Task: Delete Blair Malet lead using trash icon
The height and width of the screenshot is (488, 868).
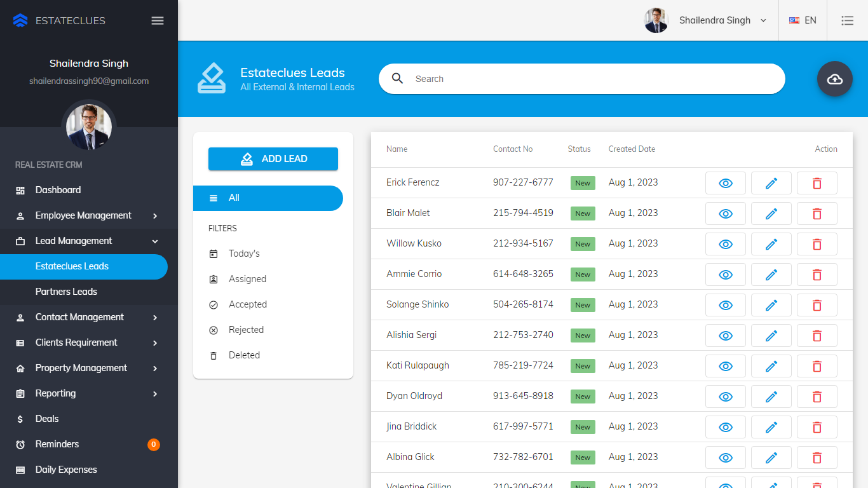Action: (817, 213)
